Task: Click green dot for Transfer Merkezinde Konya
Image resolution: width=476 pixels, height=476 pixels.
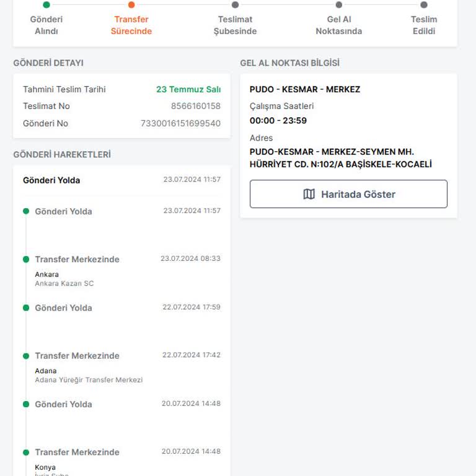Action: pos(26,452)
